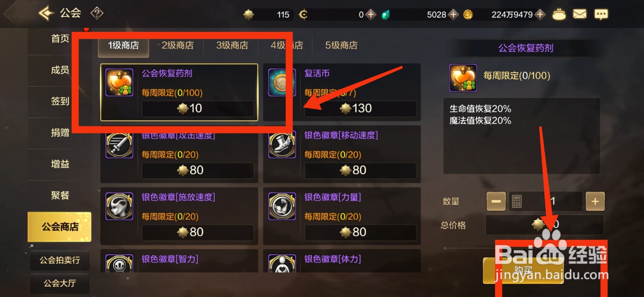The image size is (644, 297).
Task: Select 银色徽章[施放速度] item
Action: tap(179, 216)
